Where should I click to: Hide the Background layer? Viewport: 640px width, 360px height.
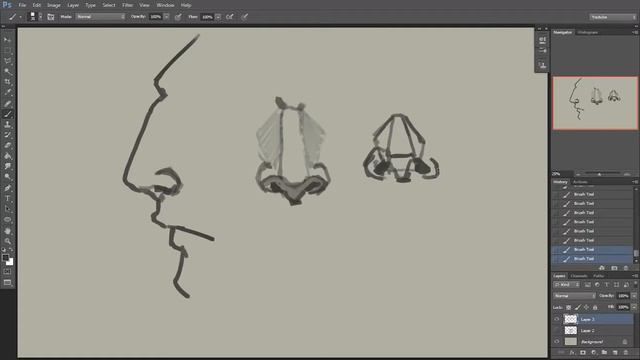[557, 341]
